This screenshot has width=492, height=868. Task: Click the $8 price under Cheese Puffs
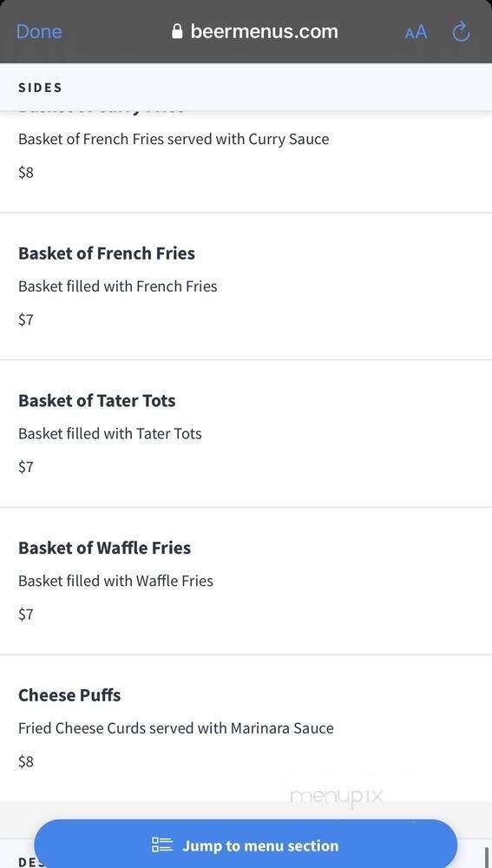click(26, 762)
